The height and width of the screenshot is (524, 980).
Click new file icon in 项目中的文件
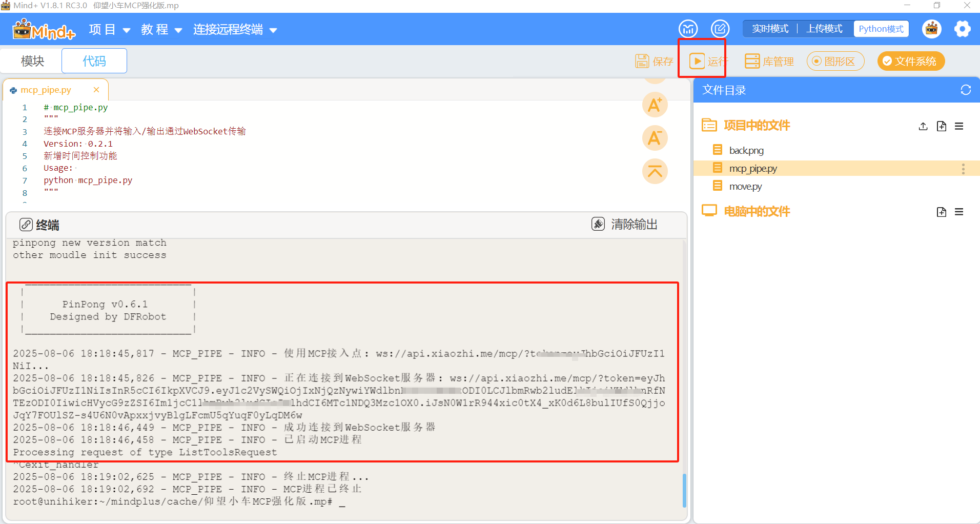coord(942,126)
